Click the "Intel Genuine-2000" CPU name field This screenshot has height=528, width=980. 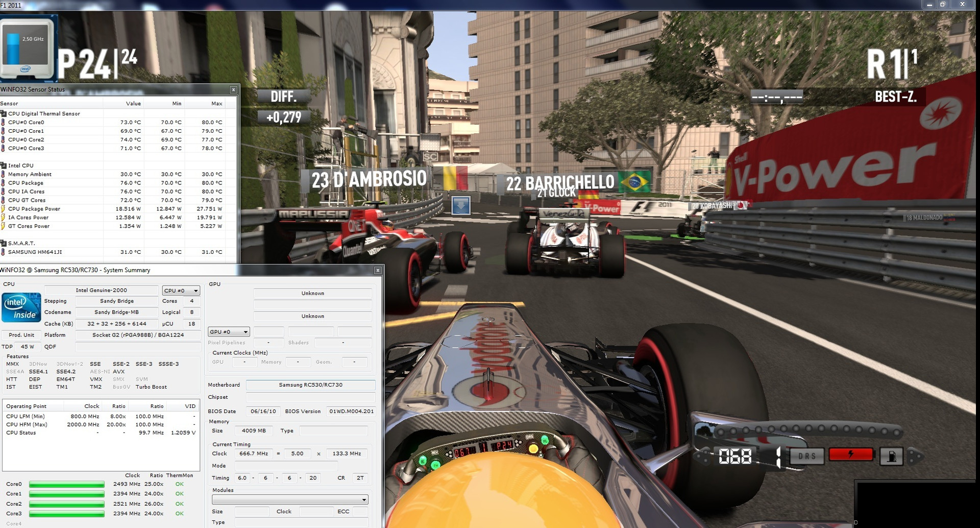(102, 291)
